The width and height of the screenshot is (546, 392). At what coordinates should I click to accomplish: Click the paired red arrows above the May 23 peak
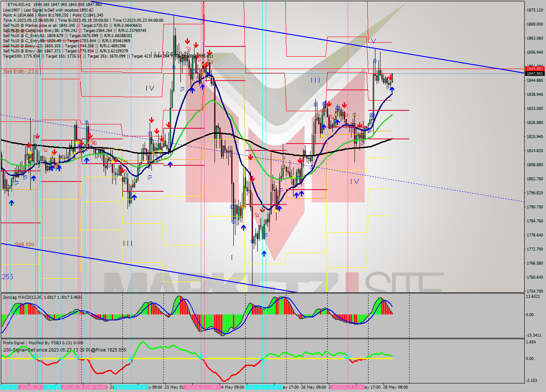(192, 42)
